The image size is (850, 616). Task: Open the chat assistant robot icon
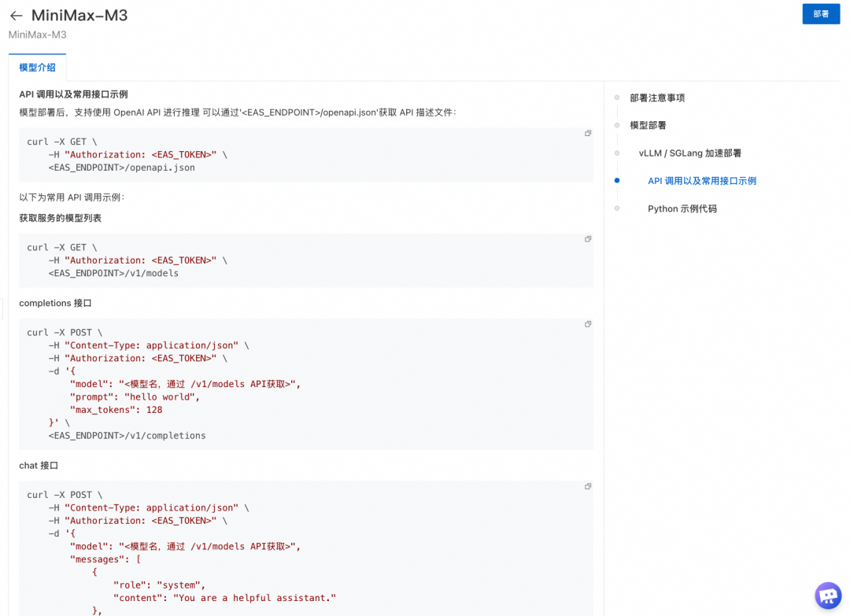[x=828, y=596]
